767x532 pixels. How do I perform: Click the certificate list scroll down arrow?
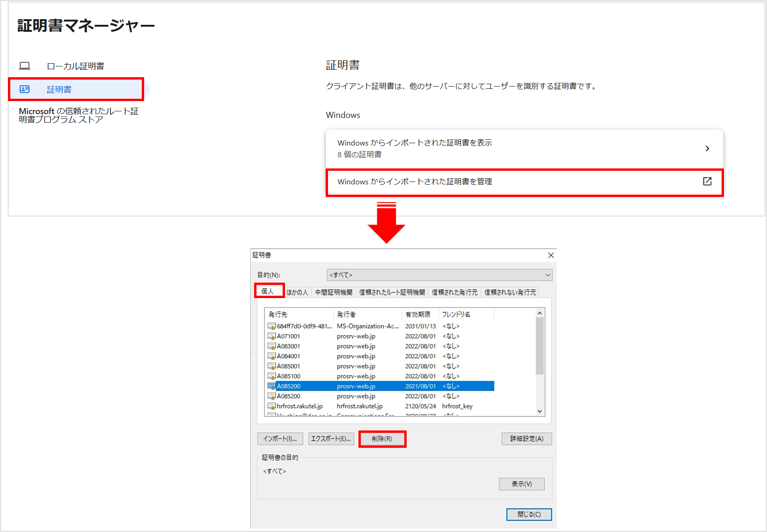tap(540, 411)
